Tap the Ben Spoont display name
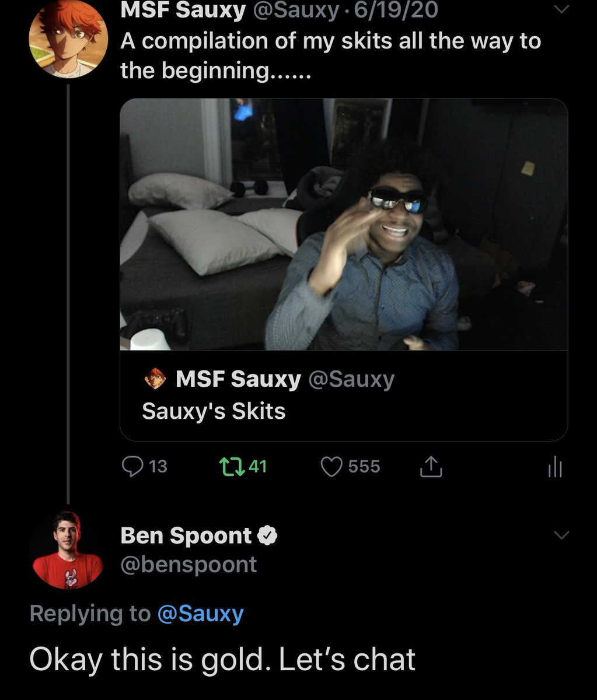 click(x=186, y=535)
